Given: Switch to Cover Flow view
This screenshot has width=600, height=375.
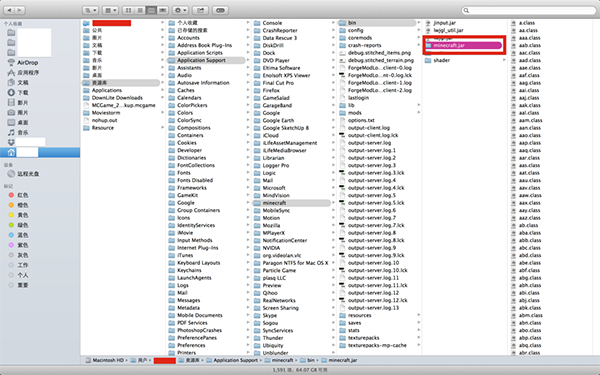Looking at the screenshot, I should click(163, 10).
